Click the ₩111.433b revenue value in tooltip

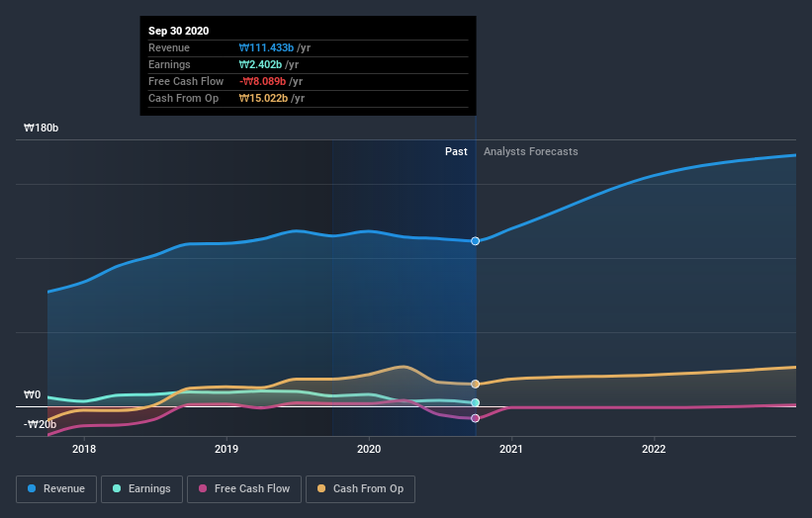pyautogui.click(x=266, y=47)
